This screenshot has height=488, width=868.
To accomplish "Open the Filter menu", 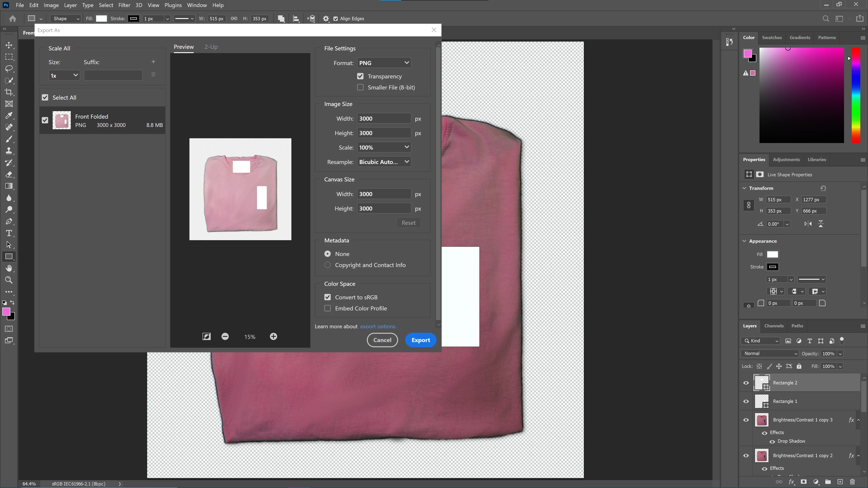I will (124, 5).
